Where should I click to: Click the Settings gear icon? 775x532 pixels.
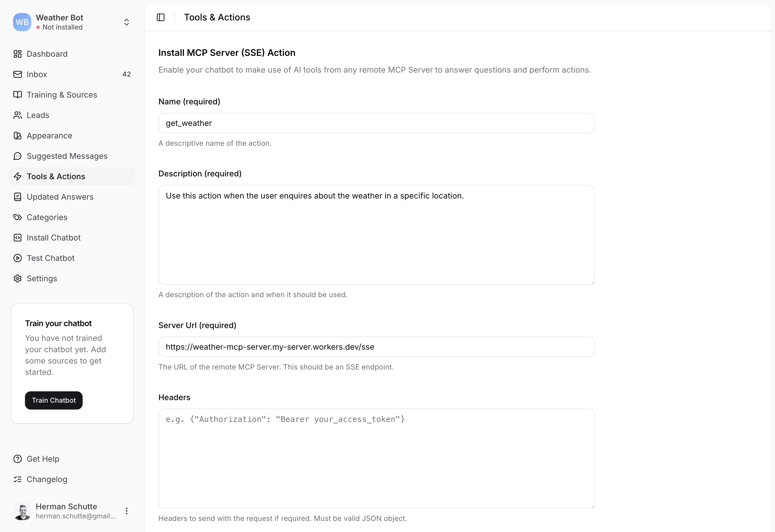pyautogui.click(x=17, y=279)
